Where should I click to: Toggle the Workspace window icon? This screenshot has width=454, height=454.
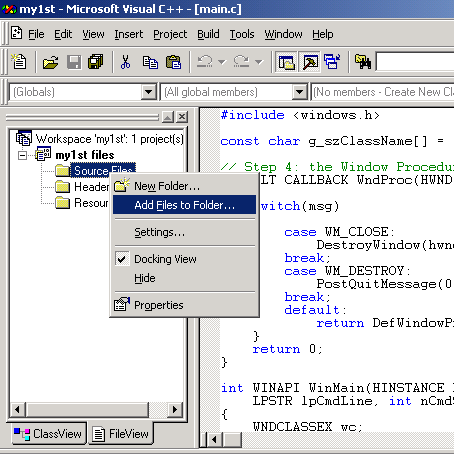pos(287,62)
